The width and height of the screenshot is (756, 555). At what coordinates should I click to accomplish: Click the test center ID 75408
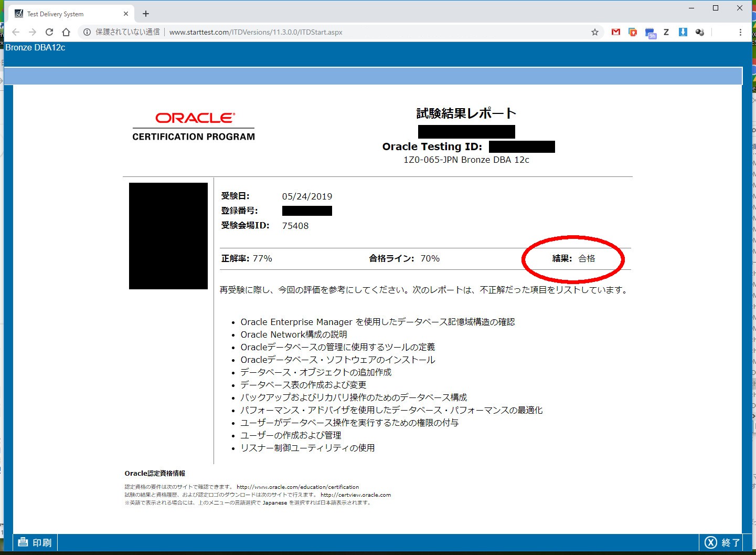295,226
